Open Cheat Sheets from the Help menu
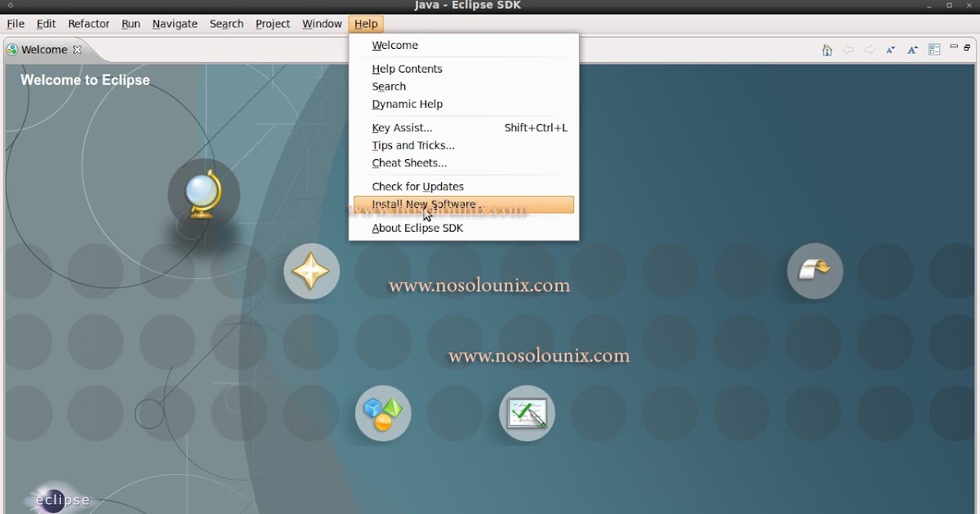 410,163
